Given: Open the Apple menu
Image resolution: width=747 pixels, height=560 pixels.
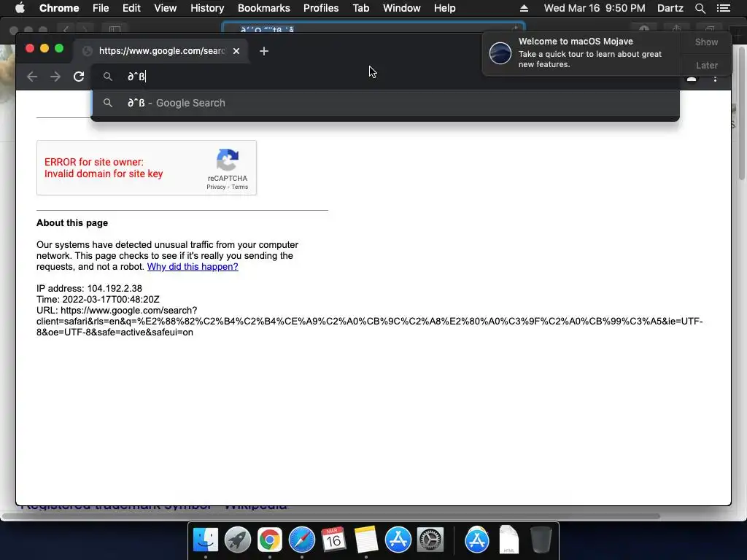Looking at the screenshot, I should click(x=20, y=8).
